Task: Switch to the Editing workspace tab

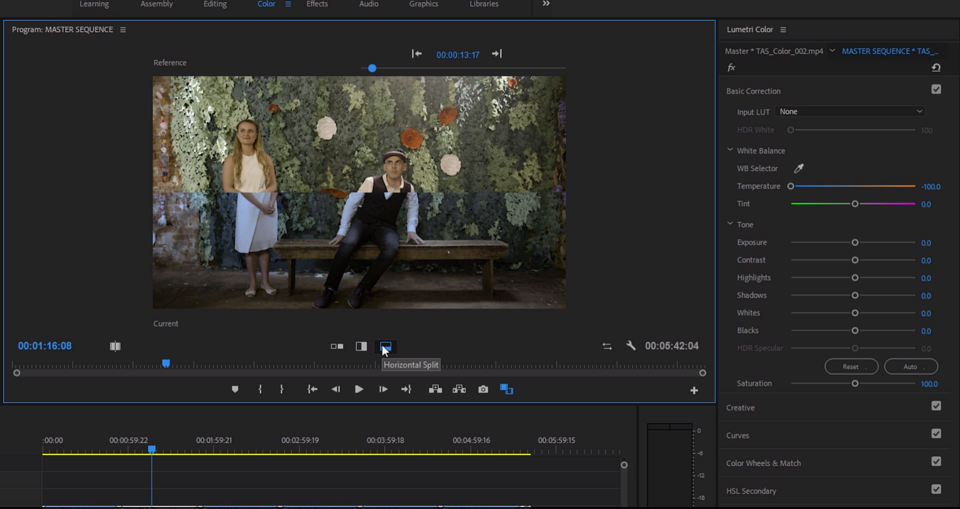Action: coord(215,5)
